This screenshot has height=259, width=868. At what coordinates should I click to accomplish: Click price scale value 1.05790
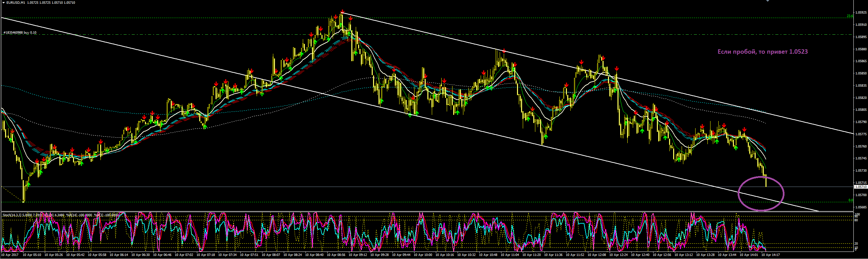tap(861, 122)
